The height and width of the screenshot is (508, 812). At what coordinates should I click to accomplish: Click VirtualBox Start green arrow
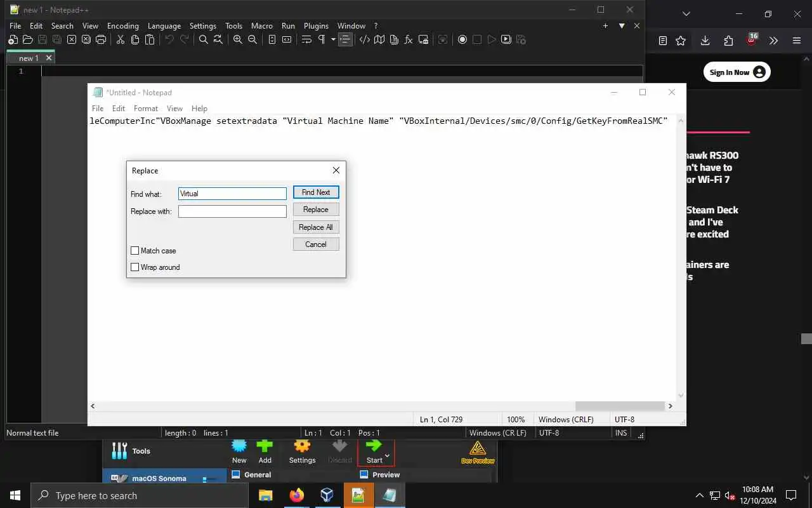point(374,446)
